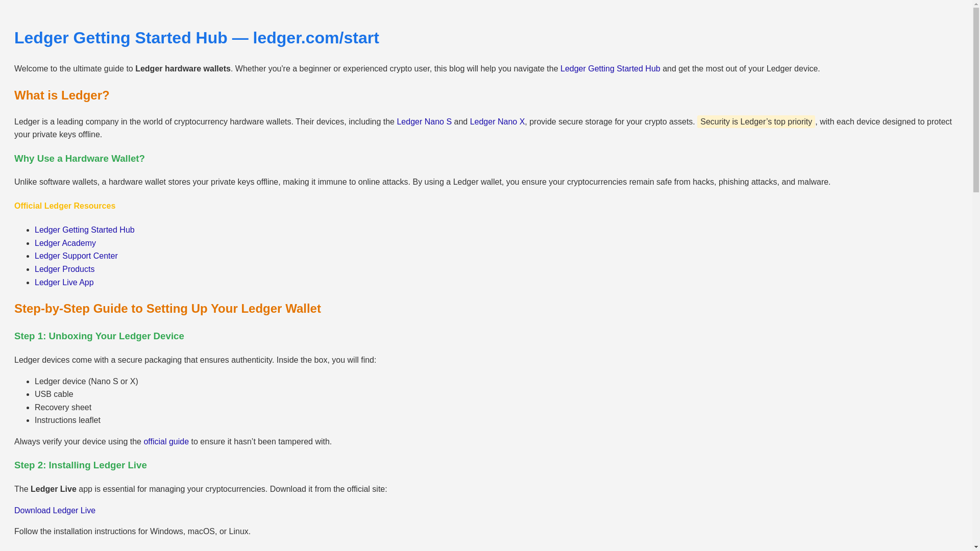
Task: Open the Ledger Nano X link
Action: (497, 121)
